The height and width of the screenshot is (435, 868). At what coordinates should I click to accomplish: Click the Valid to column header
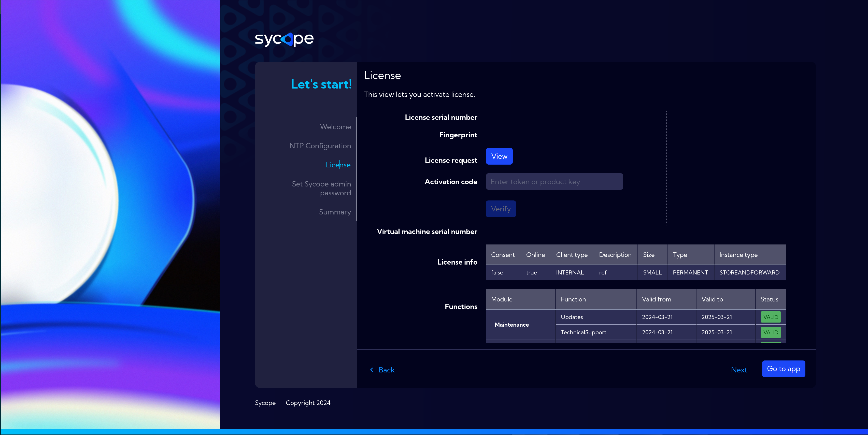pos(725,299)
